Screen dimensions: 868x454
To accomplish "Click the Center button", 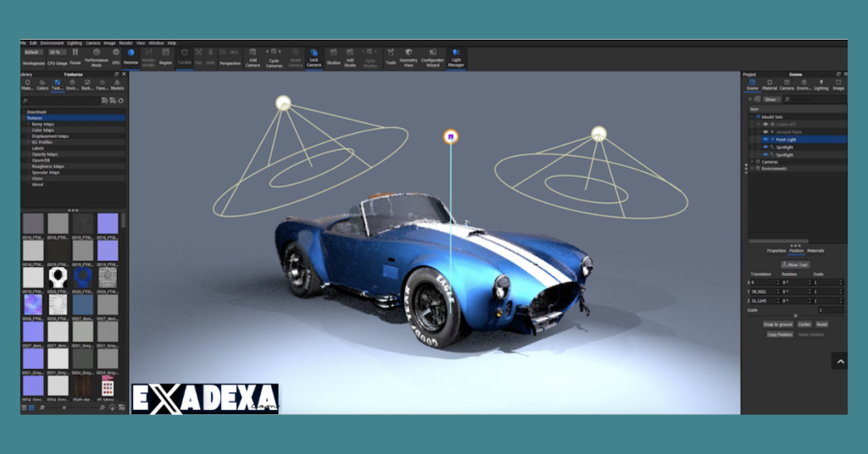I will tap(804, 324).
